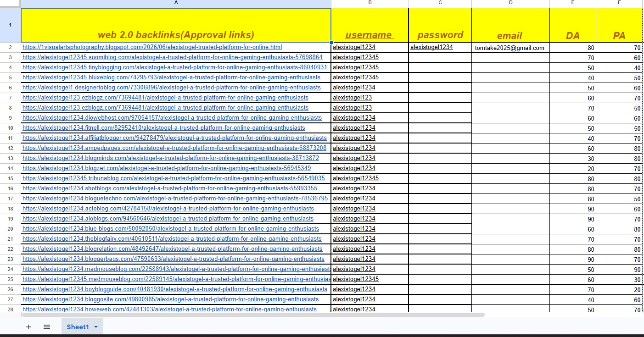The width and height of the screenshot is (644, 337).
Task: Open the shotblogs.com link
Action: (170, 188)
